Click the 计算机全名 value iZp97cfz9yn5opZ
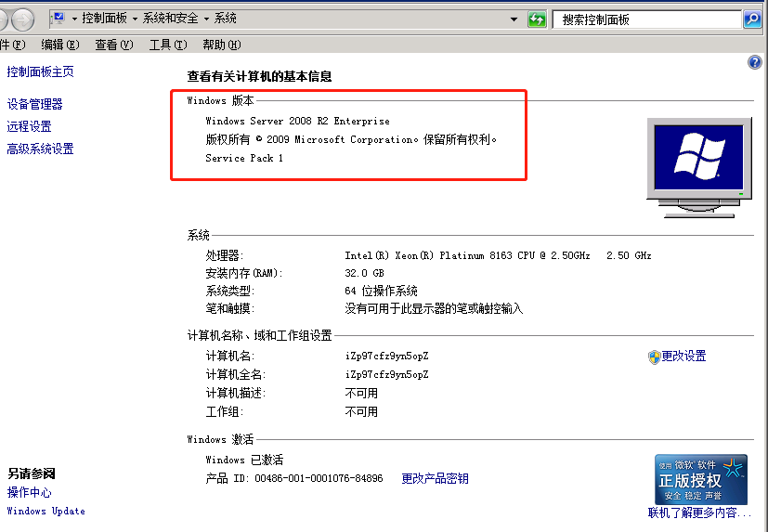This screenshot has width=768, height=532. pyautogui.click(x=387, y=375)
